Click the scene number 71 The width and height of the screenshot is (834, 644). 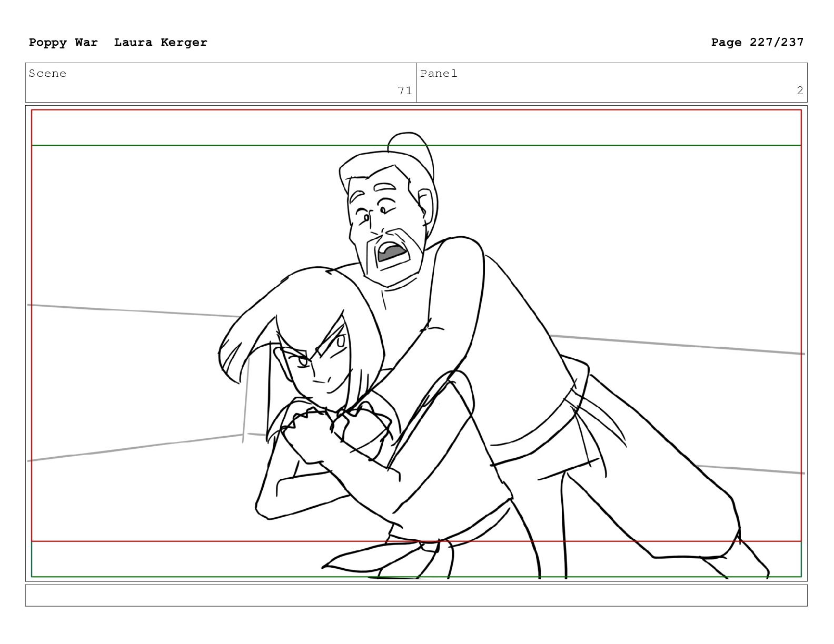[x=405, y=90]
